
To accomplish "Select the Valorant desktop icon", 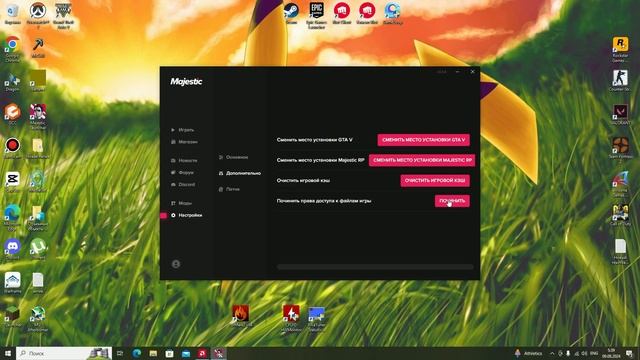I will [x=620, y=114].
